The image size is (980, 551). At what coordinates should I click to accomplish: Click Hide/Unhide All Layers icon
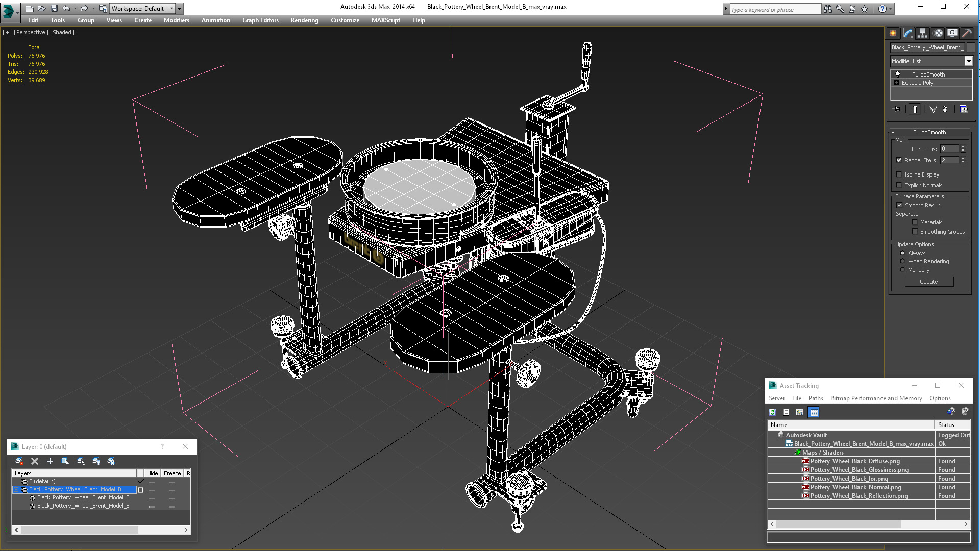click(96, 461)
